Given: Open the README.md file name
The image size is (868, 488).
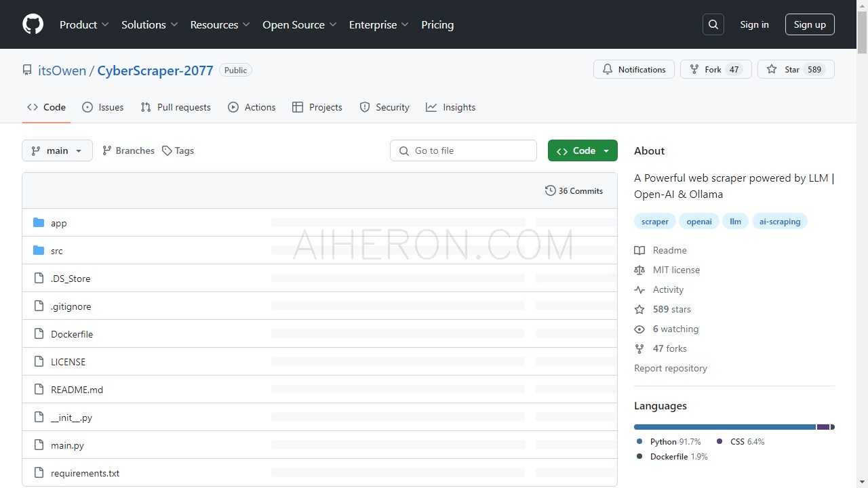Looking at the screenshot, I should coord(77,390).
